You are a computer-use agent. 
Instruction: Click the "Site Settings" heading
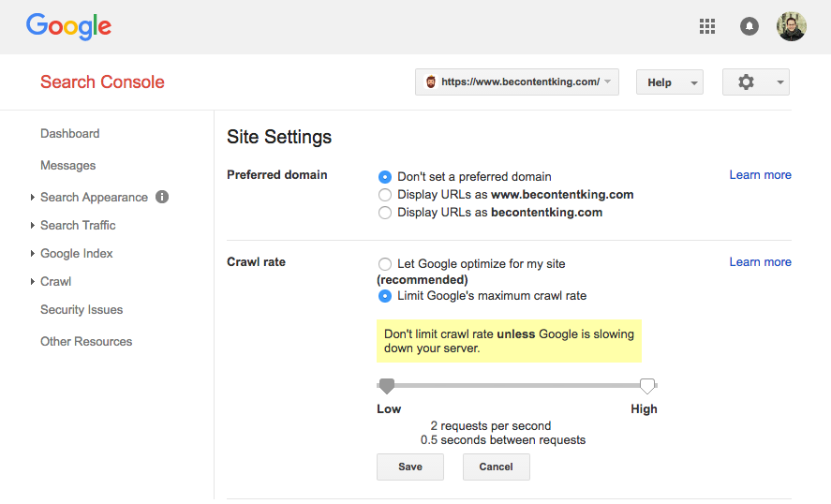pos(279,138)
